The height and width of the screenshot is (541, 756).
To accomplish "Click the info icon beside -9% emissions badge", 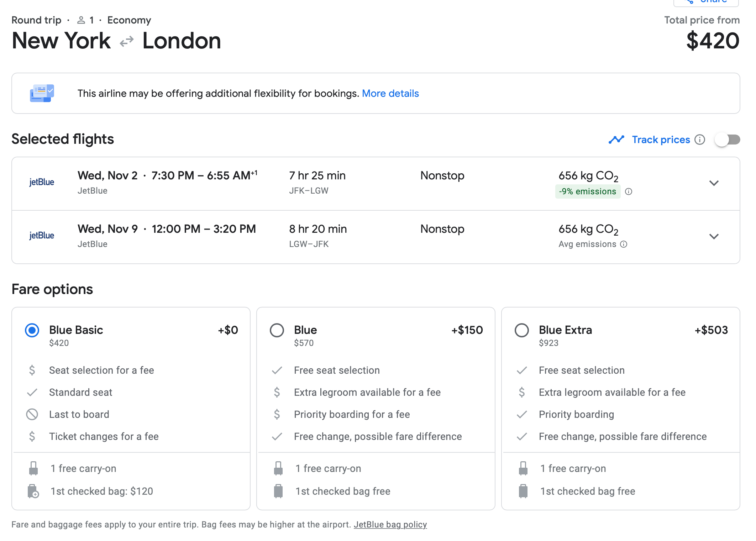I will click(x=629, y=191).
